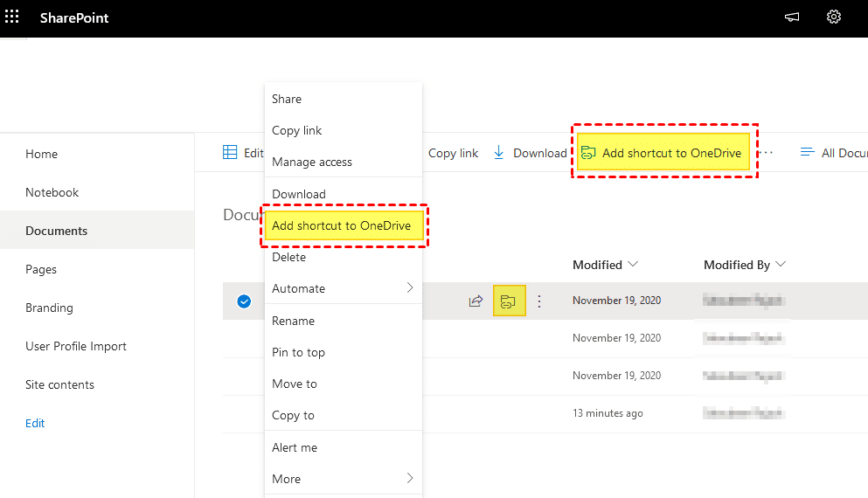Click the megaphone announcements icon
Image resolution: width=868 pixels, height=498 pixels.
792,17
